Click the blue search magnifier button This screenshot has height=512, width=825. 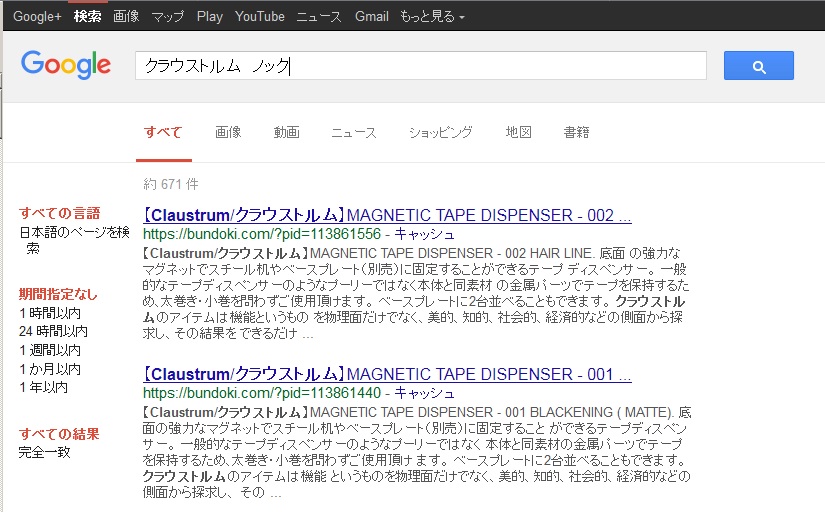758,66
